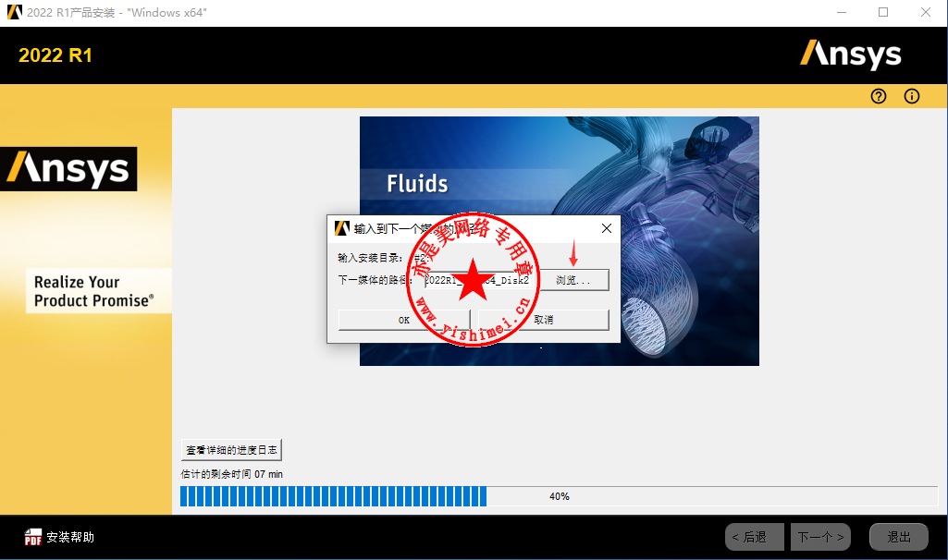
Task: Open the info circle icon
Action: coord(912,96)
